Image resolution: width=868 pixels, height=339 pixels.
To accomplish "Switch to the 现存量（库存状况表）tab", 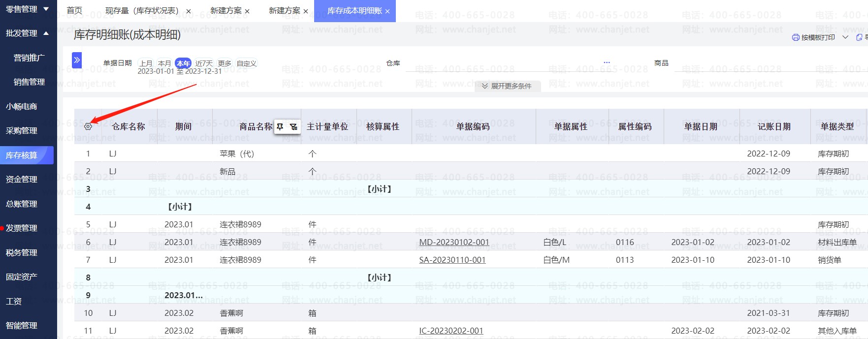I will pos(142,10).
